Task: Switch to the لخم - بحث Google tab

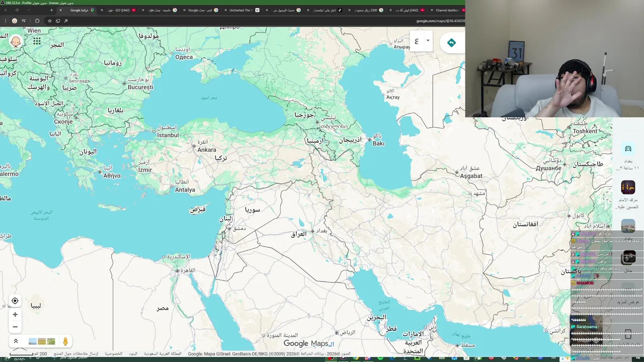Action: (203, 10)
